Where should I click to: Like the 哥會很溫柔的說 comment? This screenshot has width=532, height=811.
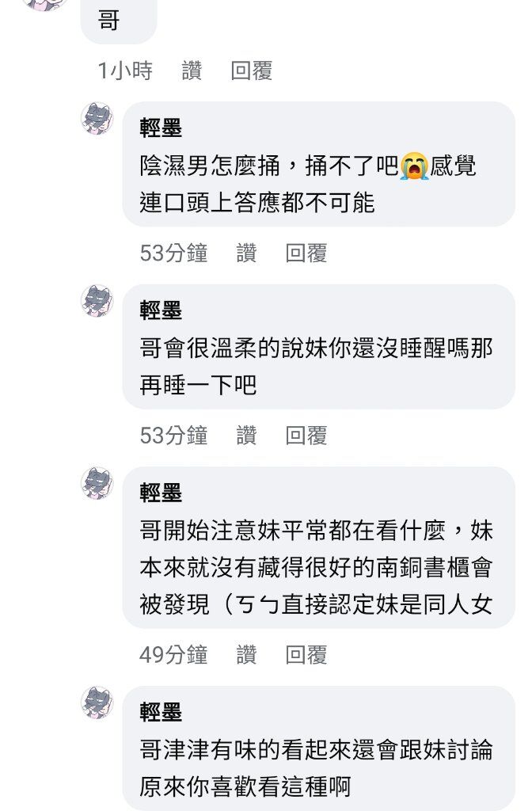click(x=247, y=436)
